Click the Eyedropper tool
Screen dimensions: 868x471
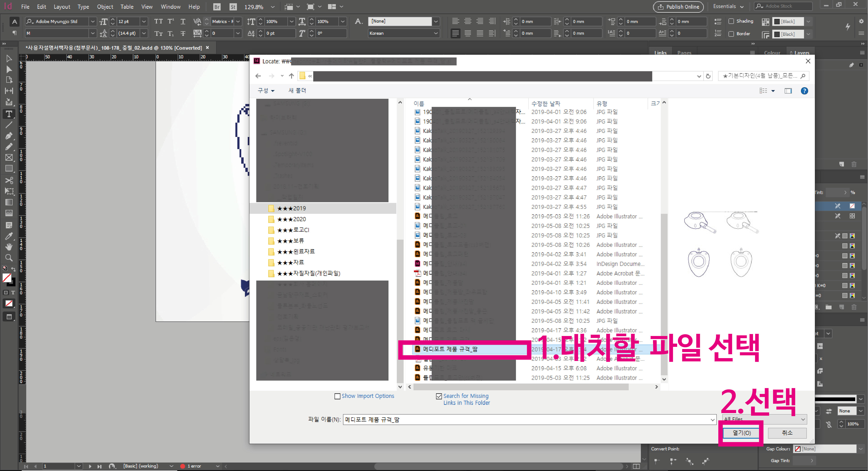pos(9,236)
